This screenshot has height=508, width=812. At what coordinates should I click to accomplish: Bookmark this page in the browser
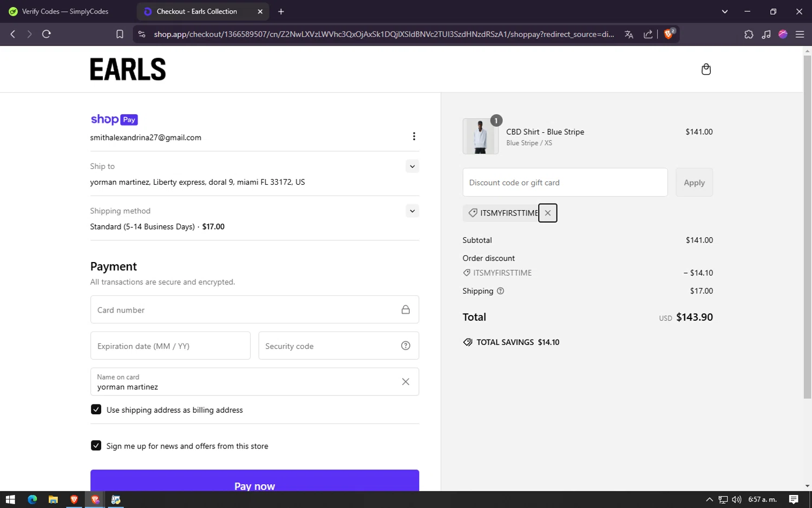pos(120,34)
